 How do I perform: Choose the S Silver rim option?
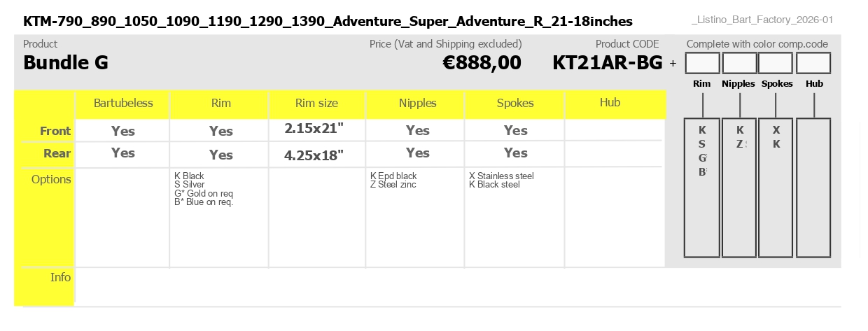pos(190,185)
